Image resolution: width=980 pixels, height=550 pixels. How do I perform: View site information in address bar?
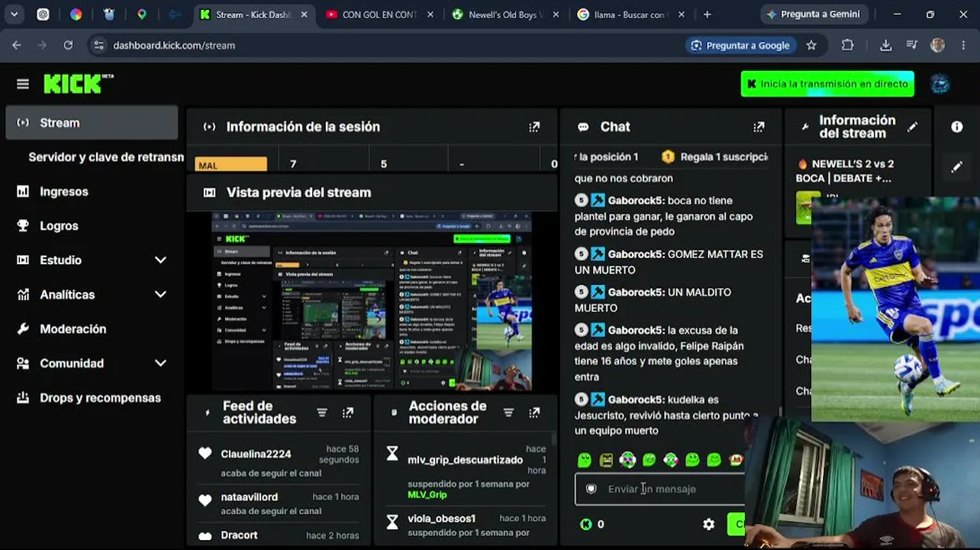pyautogui.click(x=98, y=45)
